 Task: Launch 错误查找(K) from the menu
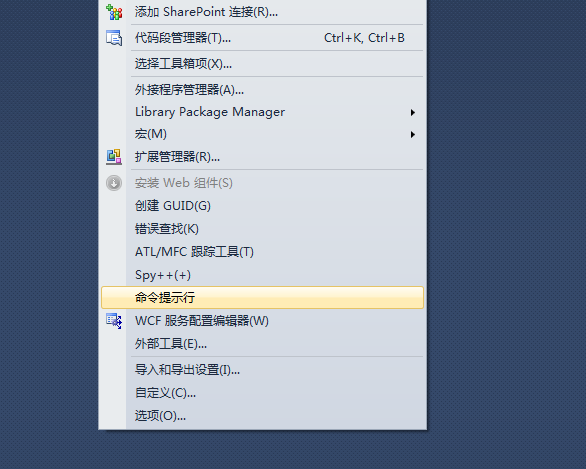coord(262,229)
